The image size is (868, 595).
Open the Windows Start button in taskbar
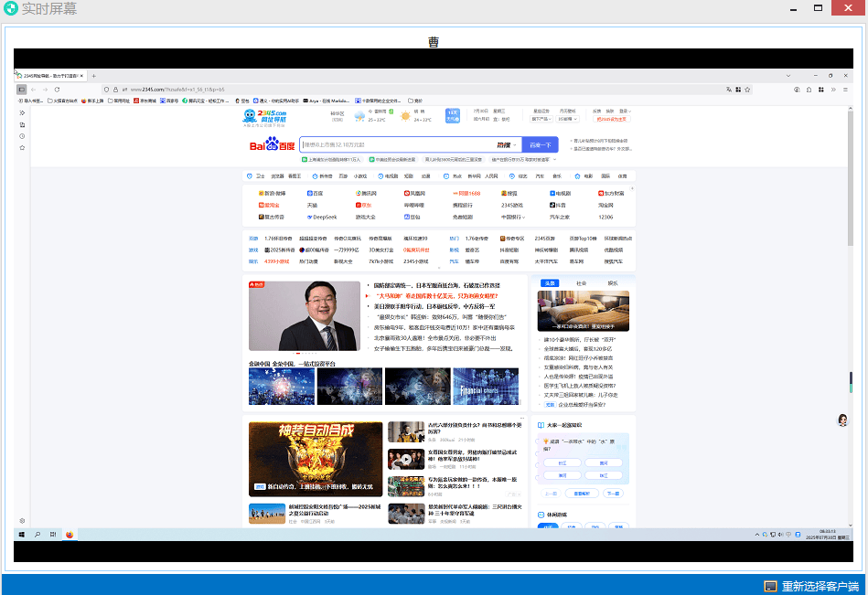coord(22,535)
